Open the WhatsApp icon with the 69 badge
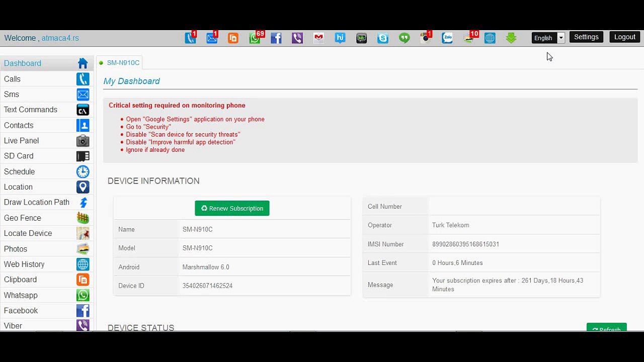Screen dimensions: 644x362 255,38
